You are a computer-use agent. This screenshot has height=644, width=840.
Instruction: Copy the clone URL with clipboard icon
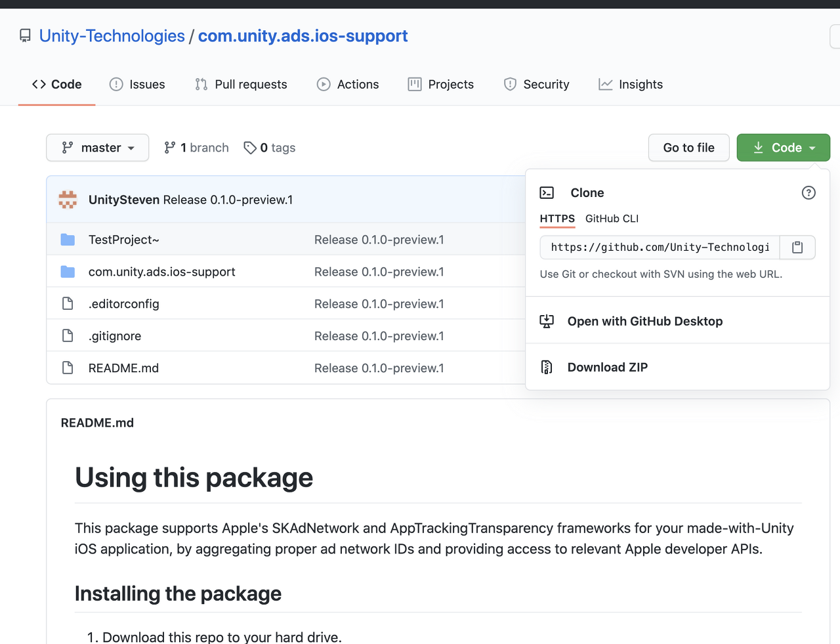797,247
